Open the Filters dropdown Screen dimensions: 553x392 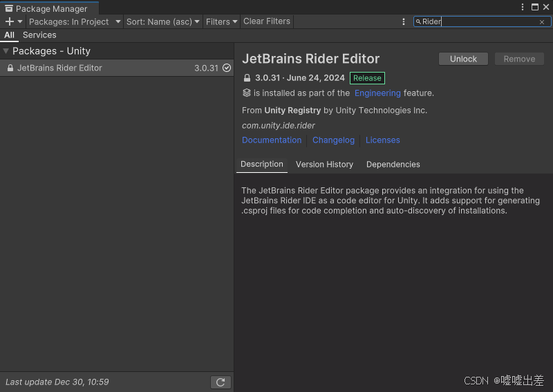221,21
